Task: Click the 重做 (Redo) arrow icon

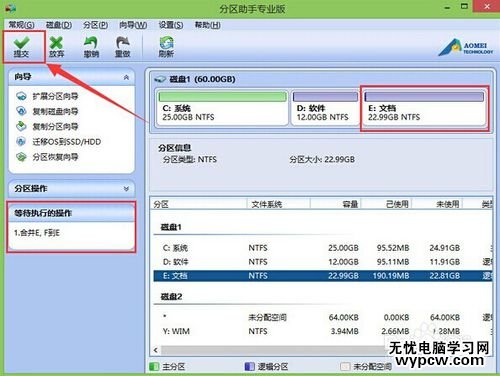Action: [x=122, y=43]
